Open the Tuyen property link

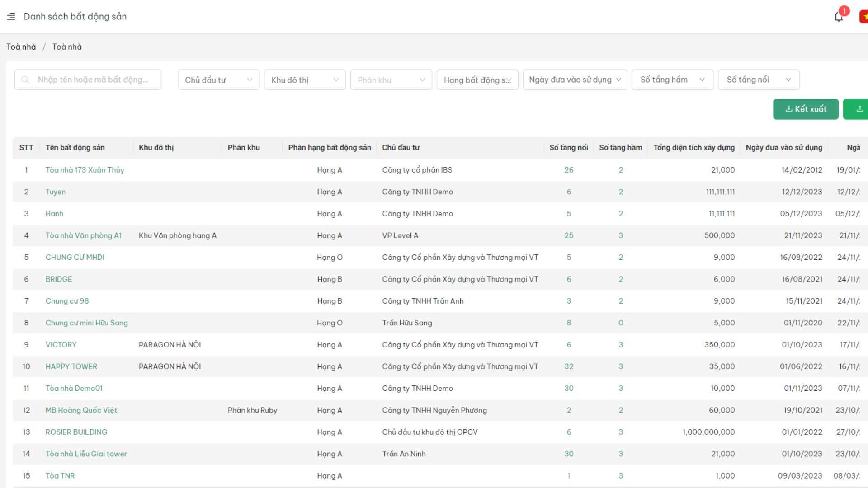pos(56,192)
